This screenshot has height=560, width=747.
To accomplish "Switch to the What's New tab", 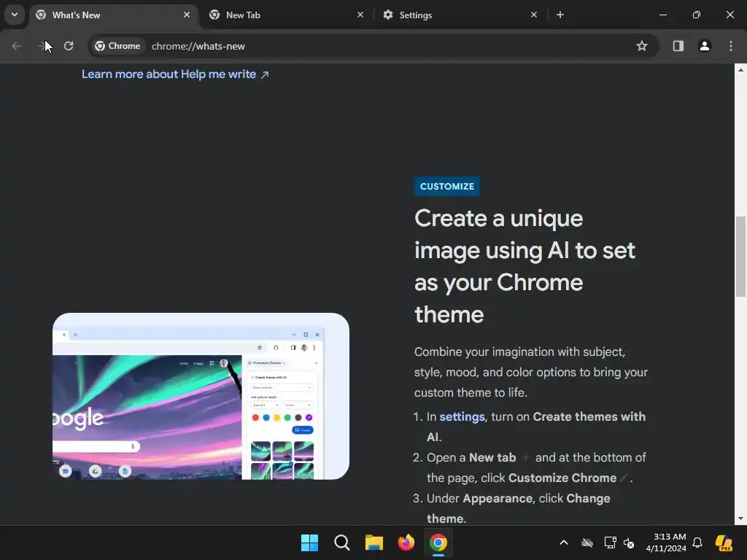I will (112, 15).
